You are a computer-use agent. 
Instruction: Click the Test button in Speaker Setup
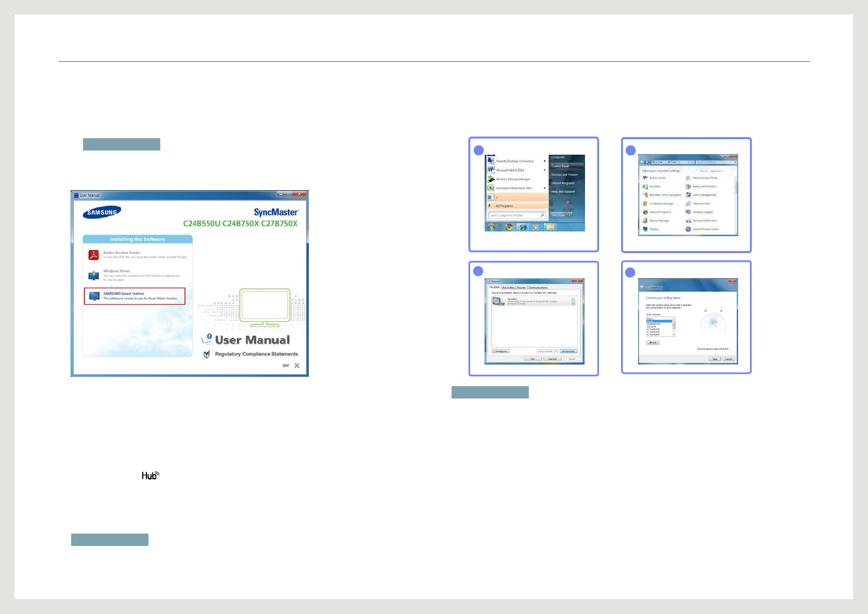coord(653,342)
